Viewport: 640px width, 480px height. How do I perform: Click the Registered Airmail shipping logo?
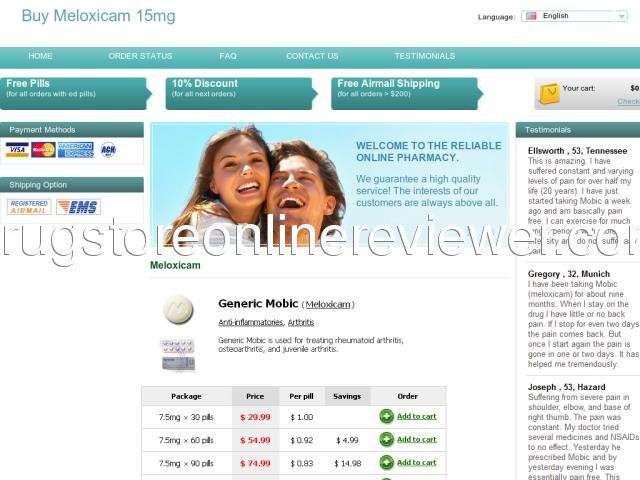point(29,207)
